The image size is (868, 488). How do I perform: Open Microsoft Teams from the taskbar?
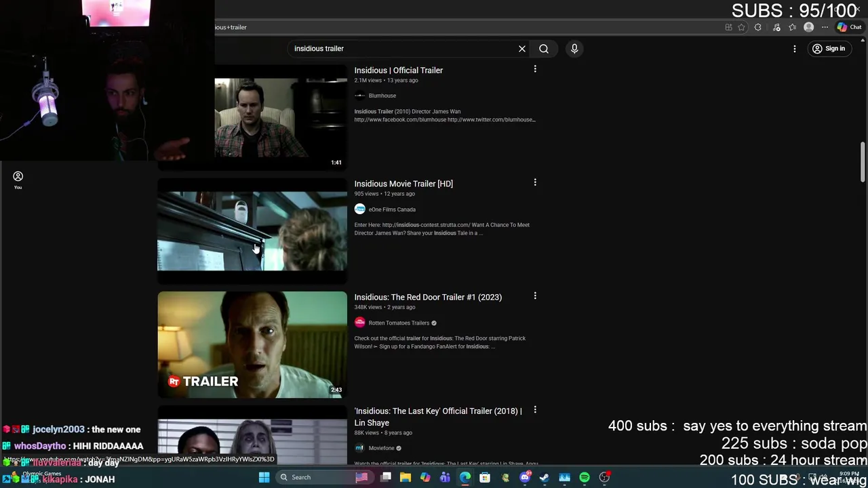point(445,477)
